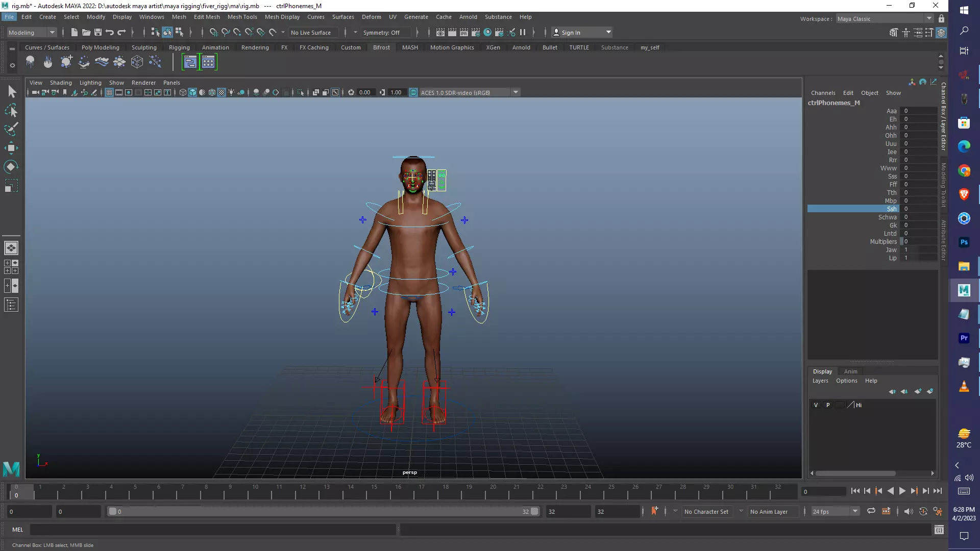The height and width of the screenshot is (551, 980).
Task: Click the IPR render icon
Action: click(x=463, y=33)
